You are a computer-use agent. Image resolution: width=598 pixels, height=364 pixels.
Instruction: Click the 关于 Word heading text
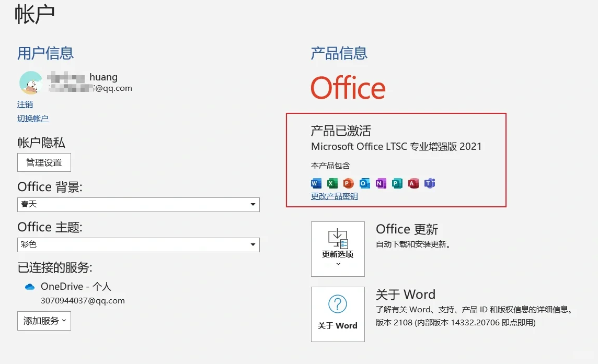(406, 294)
